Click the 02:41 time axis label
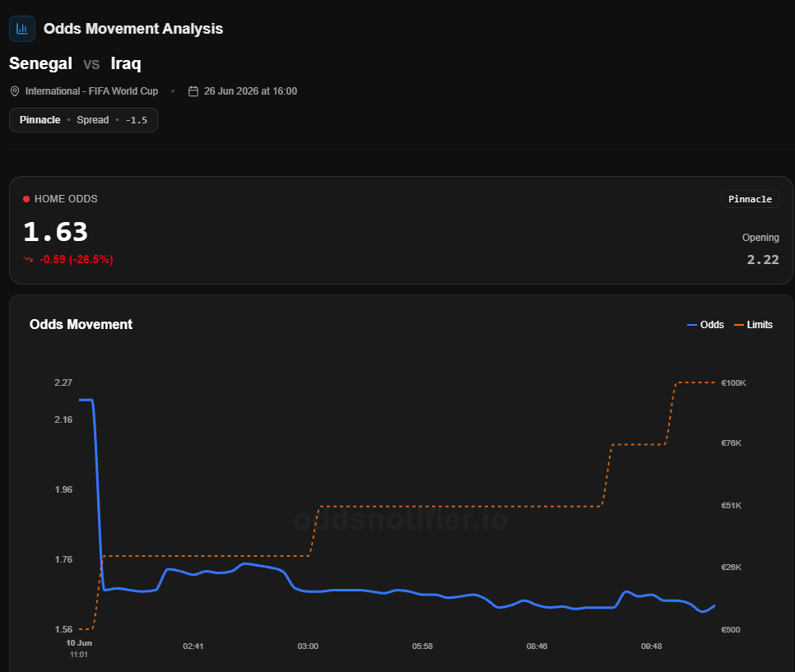The height and width of the screenshot is (672, 795). point(193,647)
